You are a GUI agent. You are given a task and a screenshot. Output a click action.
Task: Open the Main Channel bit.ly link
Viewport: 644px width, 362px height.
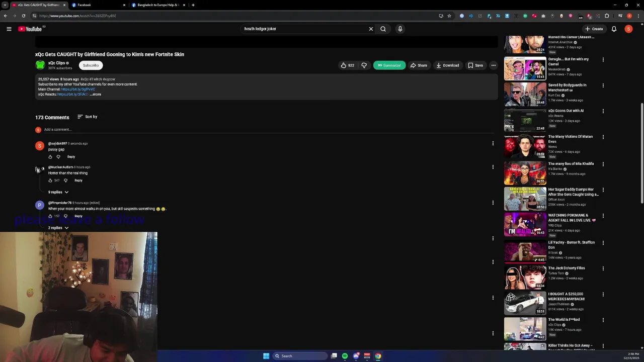coord(78,89)
